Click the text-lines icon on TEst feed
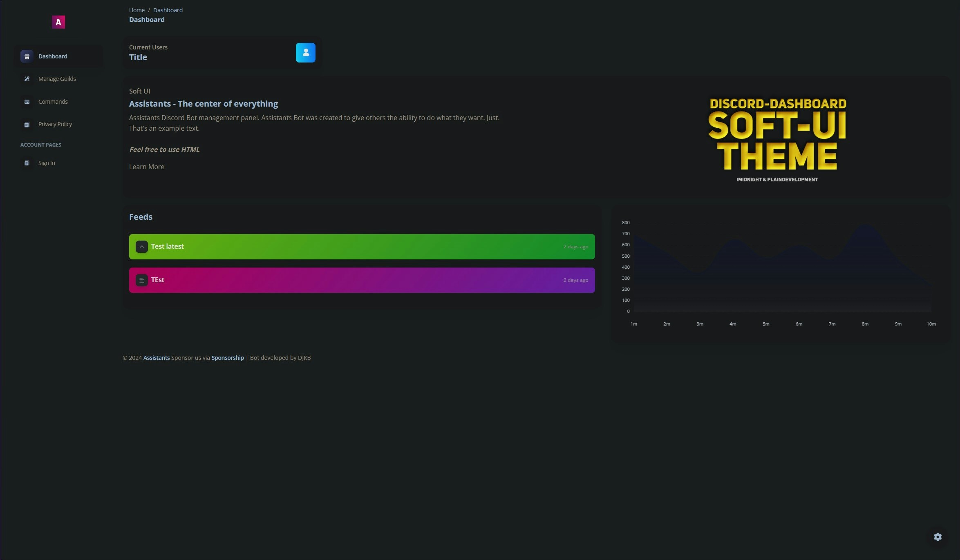Screen dimensions: 960x560 click(x=141, y=280)
